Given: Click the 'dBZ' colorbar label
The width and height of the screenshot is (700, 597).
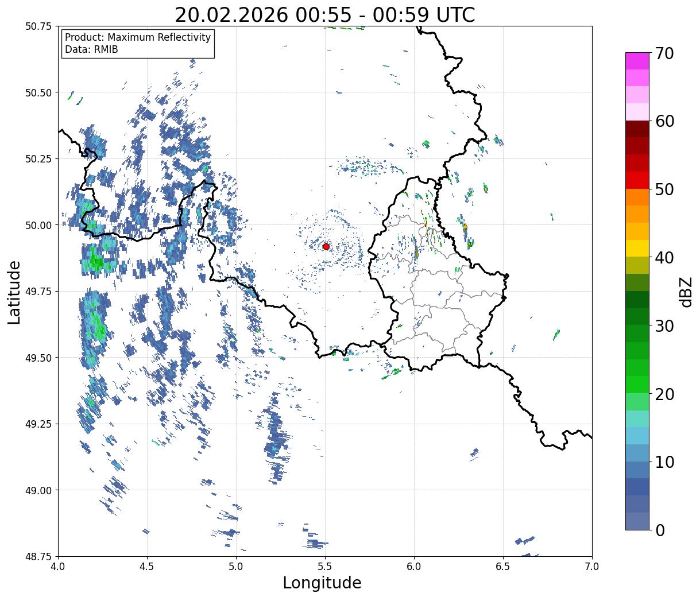Looking at the screenshot, I should (686, 292).
